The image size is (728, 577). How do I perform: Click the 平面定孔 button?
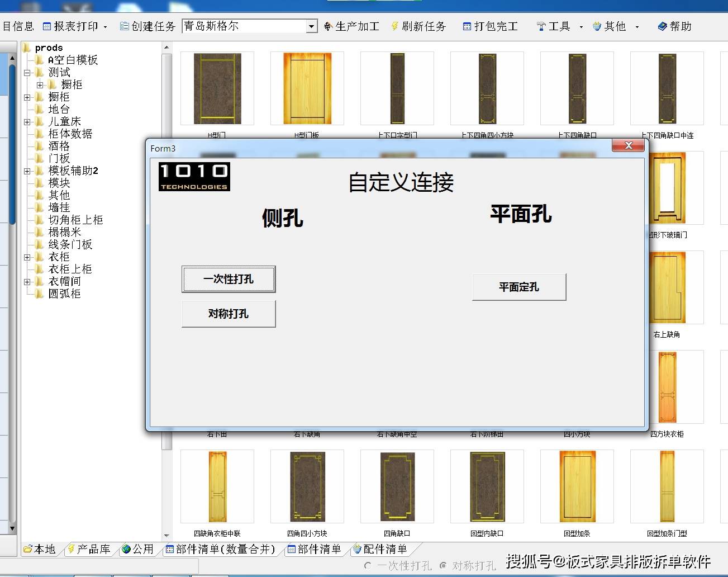tap(519, 287)
